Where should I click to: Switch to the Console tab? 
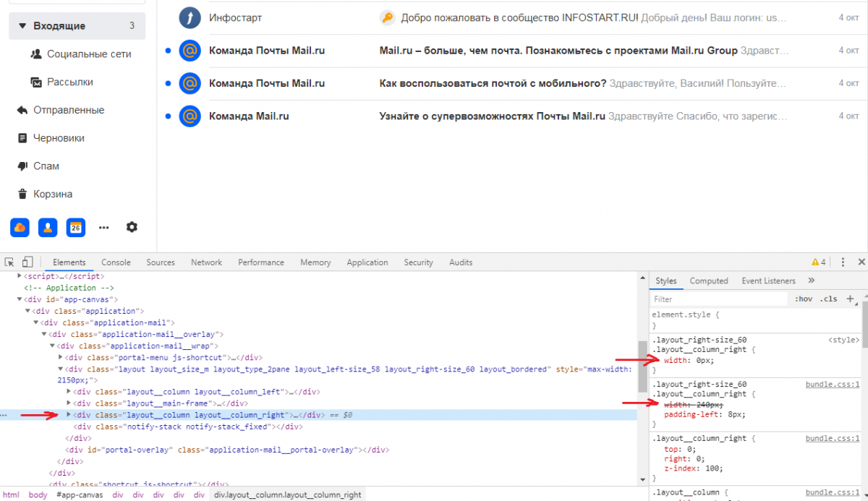[x=116, y=262]
